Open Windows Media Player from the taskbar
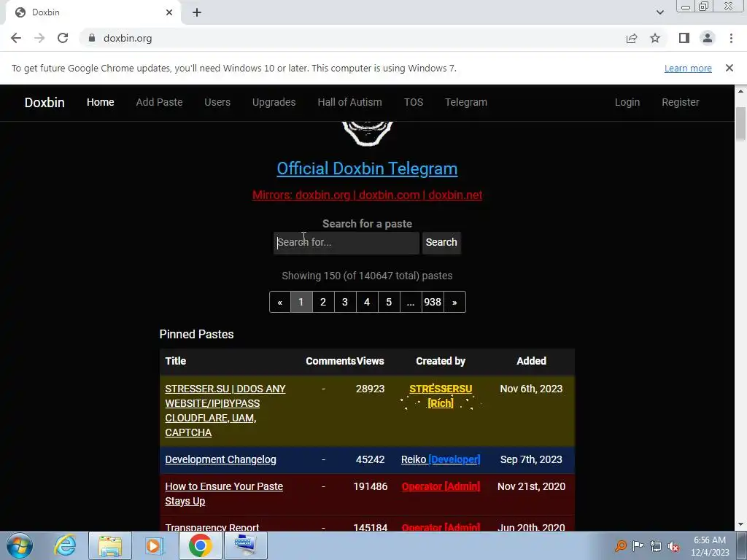The image size is (747, 560). pyautogui.click(x=154, y=545)
